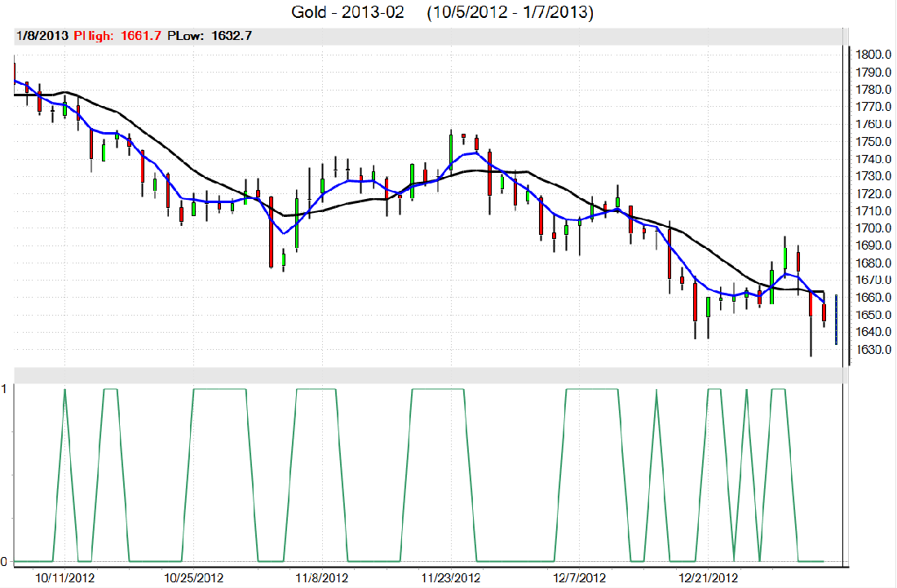Click the 12/7/2012 date axis label
Image resolution: width=897 pixels, height=588 pixels.
point(578,577)
